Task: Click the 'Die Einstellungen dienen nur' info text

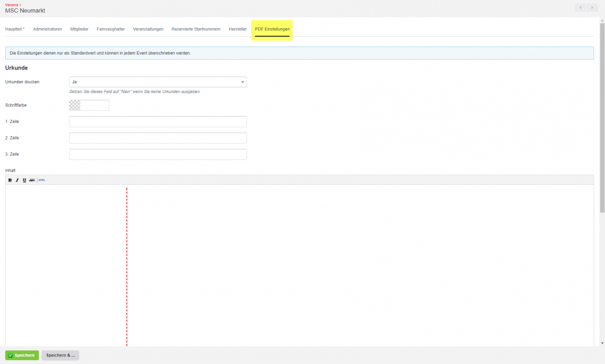Action: [x=100, y=53]
